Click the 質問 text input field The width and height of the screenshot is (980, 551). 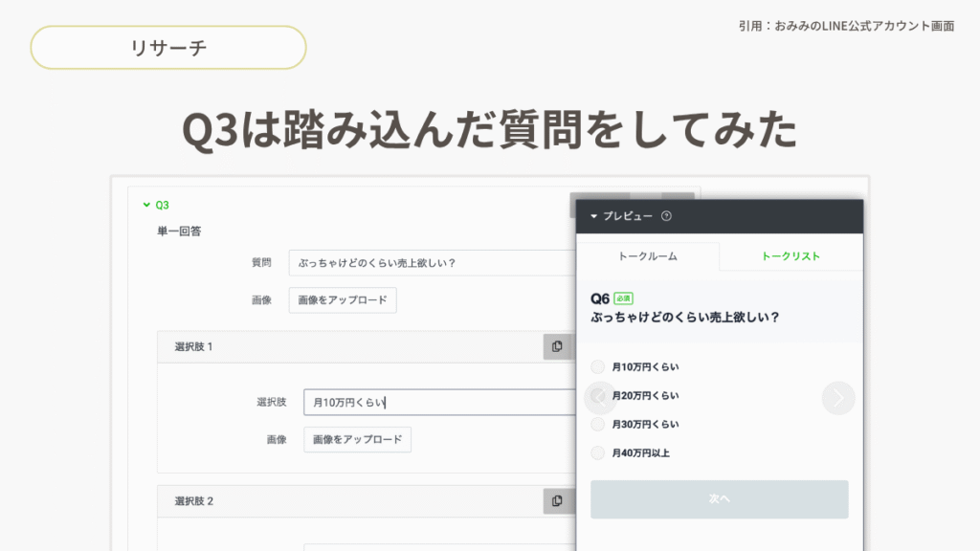(x=431, y=263)
